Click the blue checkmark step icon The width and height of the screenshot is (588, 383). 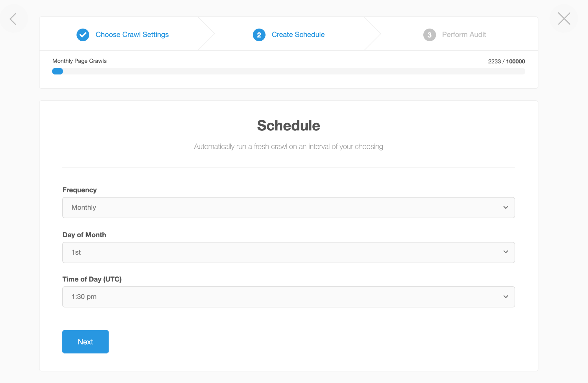pos(83,35)
